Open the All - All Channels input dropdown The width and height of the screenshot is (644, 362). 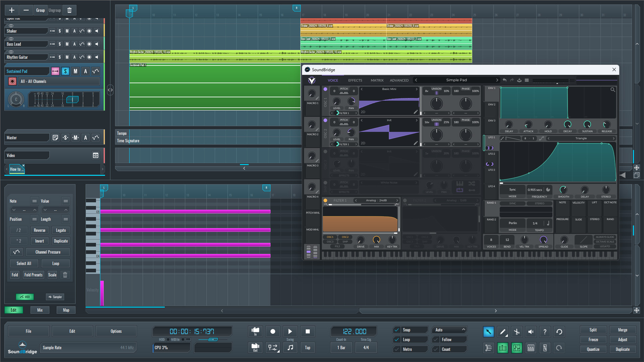tap(59, 81)
